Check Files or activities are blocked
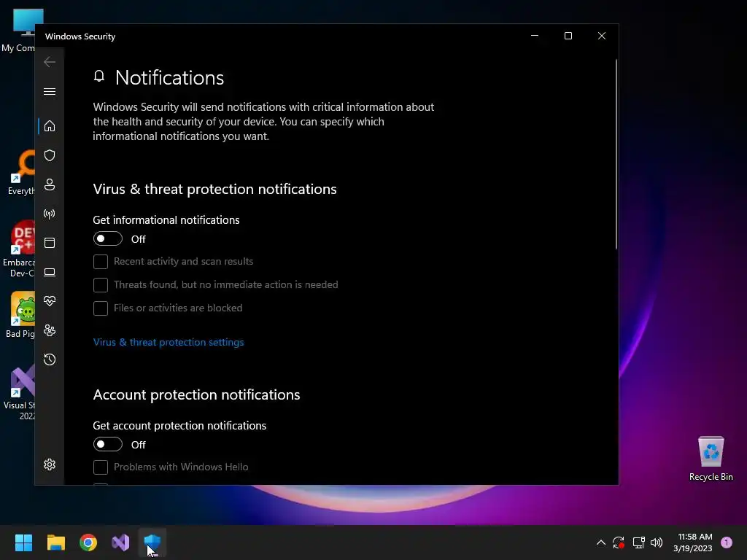The image size is (747, 560). click(101, 308)
